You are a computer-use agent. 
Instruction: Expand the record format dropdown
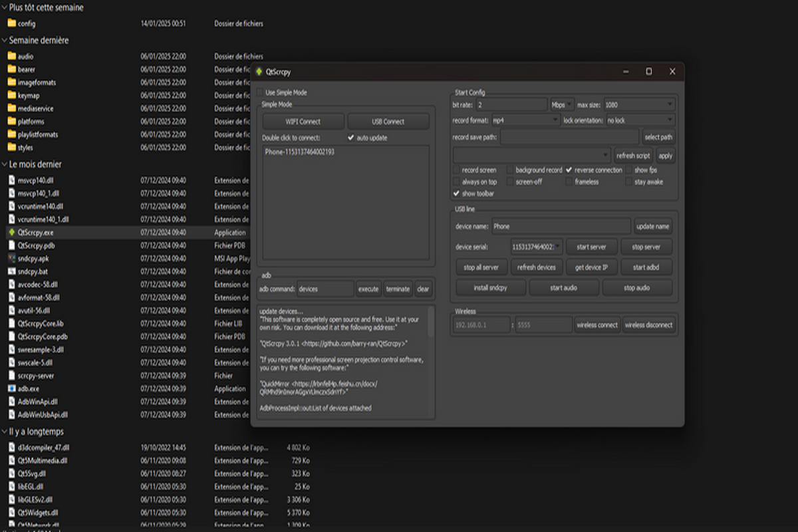(525, 120)
